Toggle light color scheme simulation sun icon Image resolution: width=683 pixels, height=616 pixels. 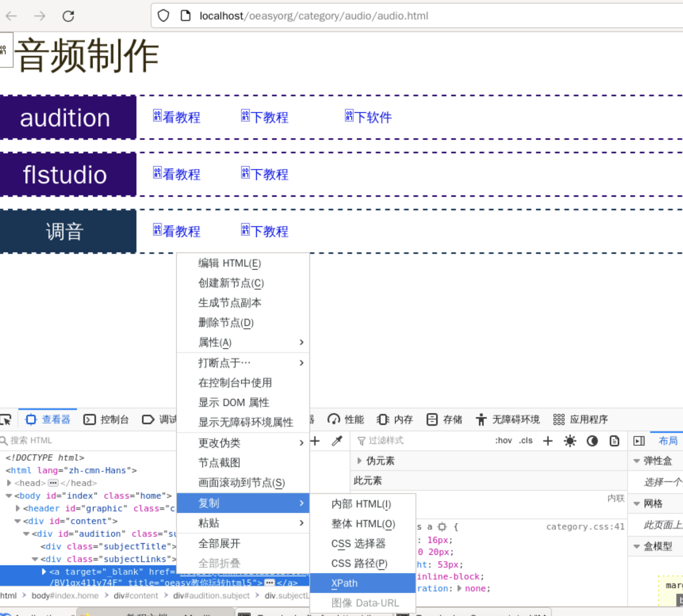tap(570, 441)
